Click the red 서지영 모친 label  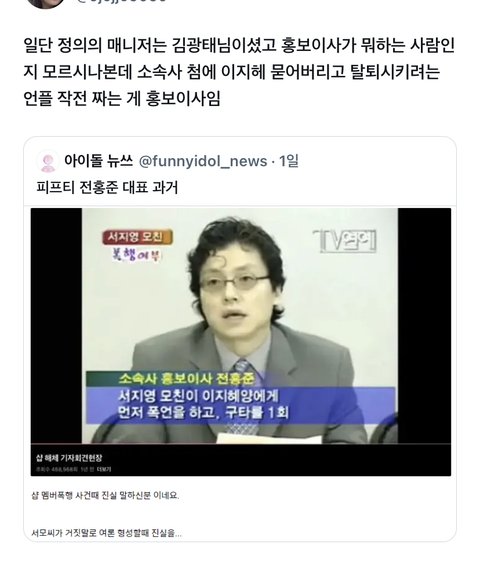pyautogui.click(x=138, y=237)
